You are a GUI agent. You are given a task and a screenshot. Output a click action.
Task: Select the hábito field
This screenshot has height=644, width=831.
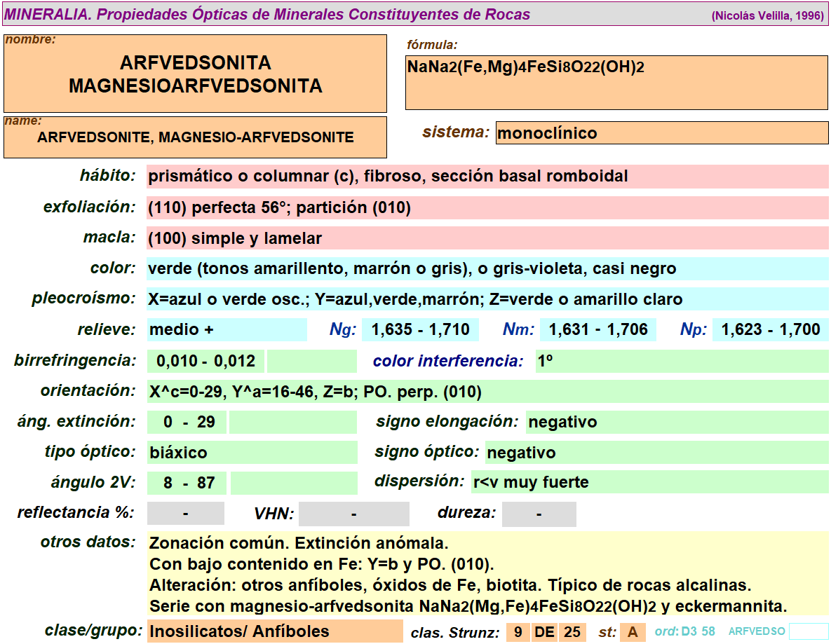point(487,177)
